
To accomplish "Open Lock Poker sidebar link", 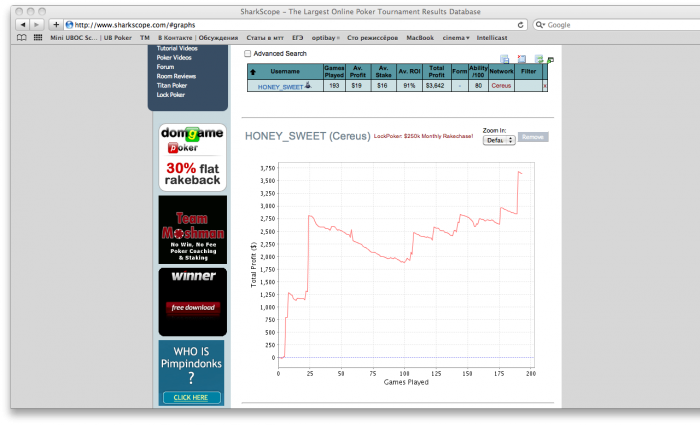I will coord(171,95).
